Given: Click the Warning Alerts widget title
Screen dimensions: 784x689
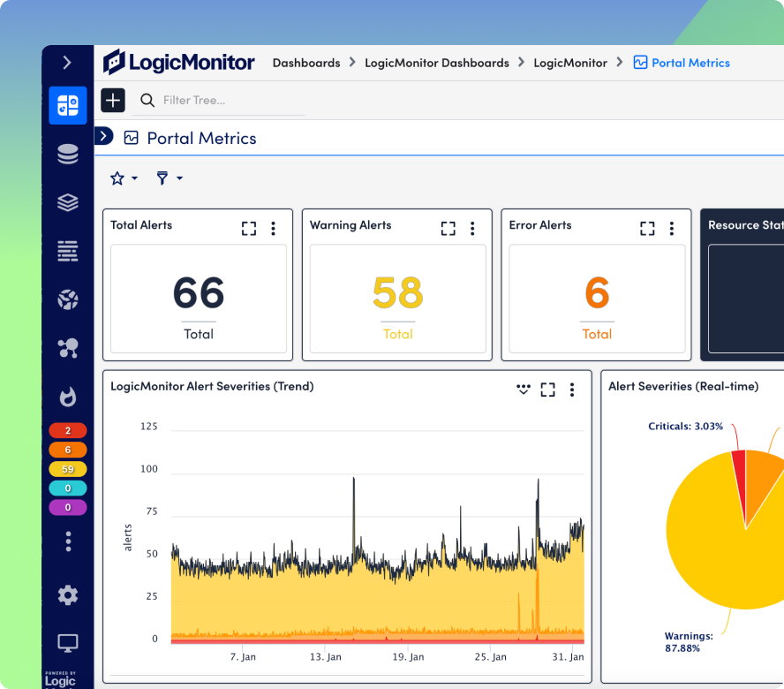Looking at the screenshot, I should pos(351,225).
